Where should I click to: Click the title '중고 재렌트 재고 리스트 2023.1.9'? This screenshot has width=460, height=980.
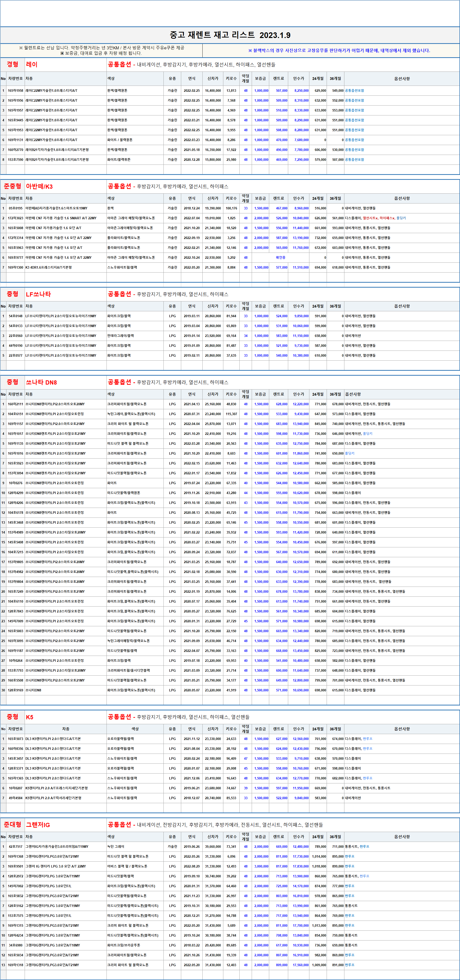(230, 35)
